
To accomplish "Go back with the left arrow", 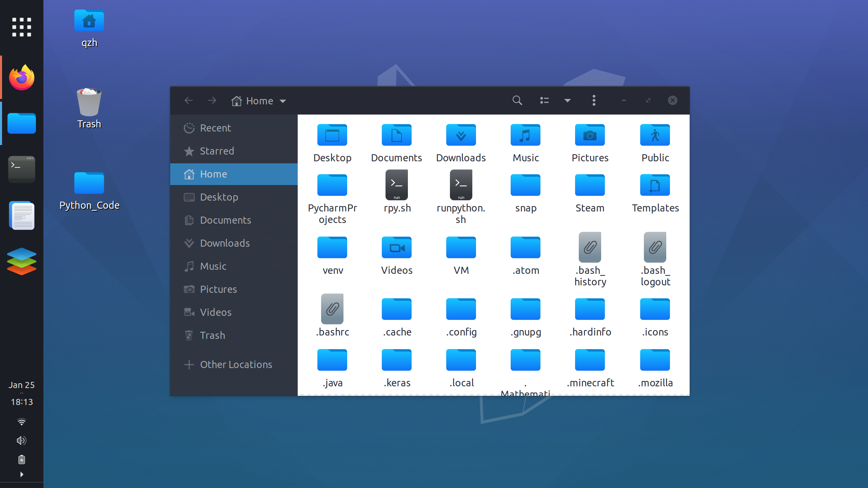I will (x=189, y=100).
